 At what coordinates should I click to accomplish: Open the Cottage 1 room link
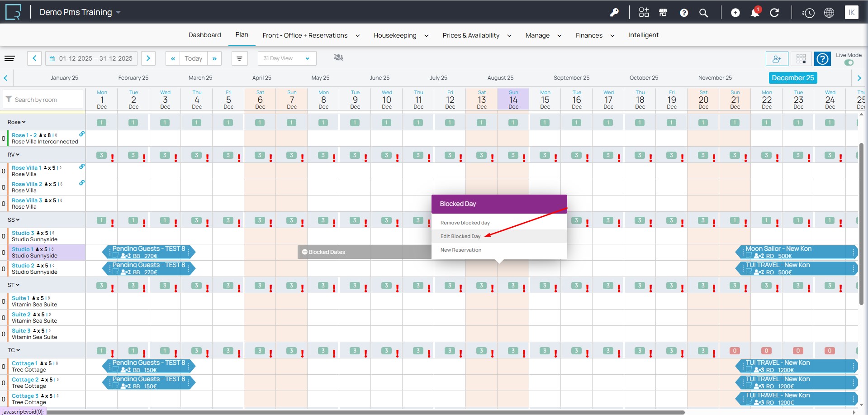[24, 363]
